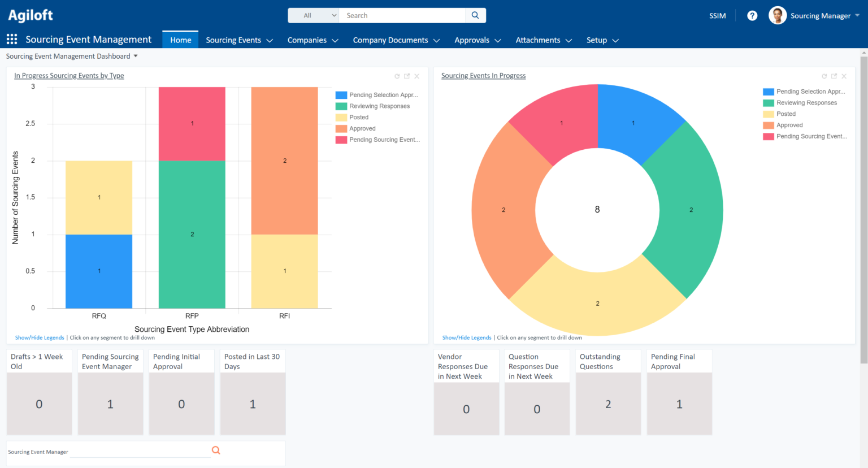This screenshot has height=468, width=868.
Task: Open the Sourcing Event Management Dashboard selector
Action: pos(136,56)
